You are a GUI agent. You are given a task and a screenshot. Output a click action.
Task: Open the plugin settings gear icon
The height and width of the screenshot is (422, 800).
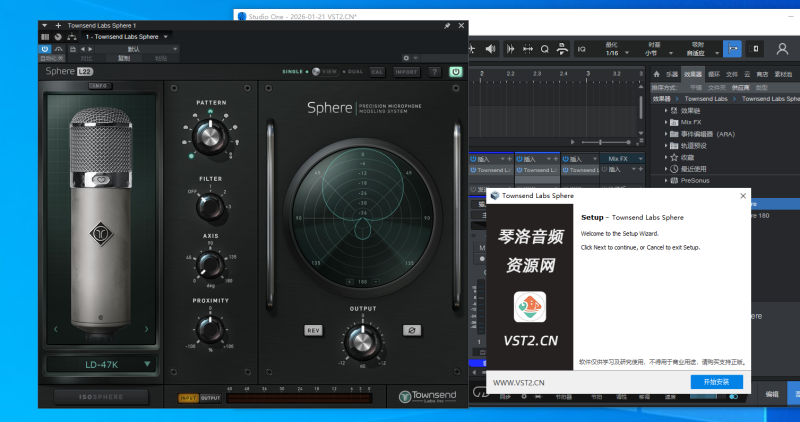404,59
